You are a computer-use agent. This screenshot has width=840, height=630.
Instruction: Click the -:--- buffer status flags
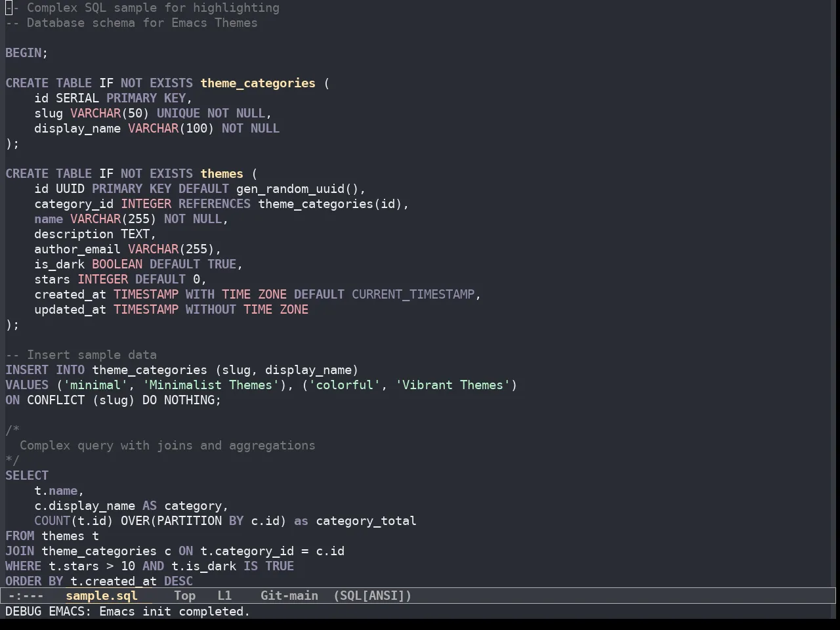pyautogui.click(x=26, y=596)
